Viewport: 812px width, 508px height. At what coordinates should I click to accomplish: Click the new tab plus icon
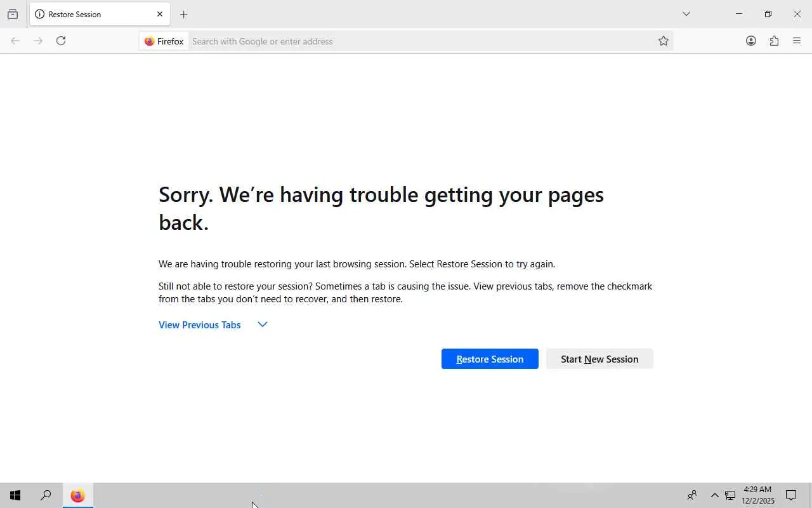pos(183,14)
